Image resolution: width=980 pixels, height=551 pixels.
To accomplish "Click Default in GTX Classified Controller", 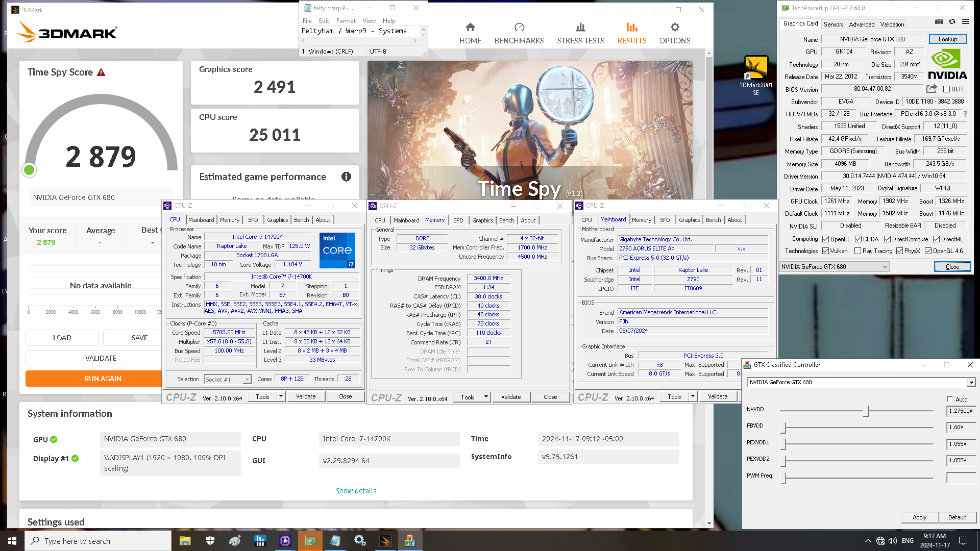I will (957, 517).
